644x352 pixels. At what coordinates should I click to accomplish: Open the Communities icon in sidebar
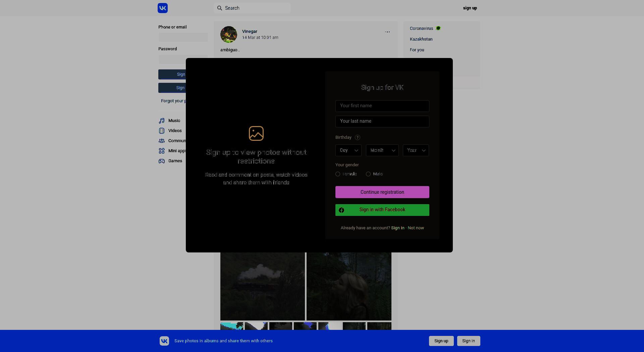click(x=162, y=141)
